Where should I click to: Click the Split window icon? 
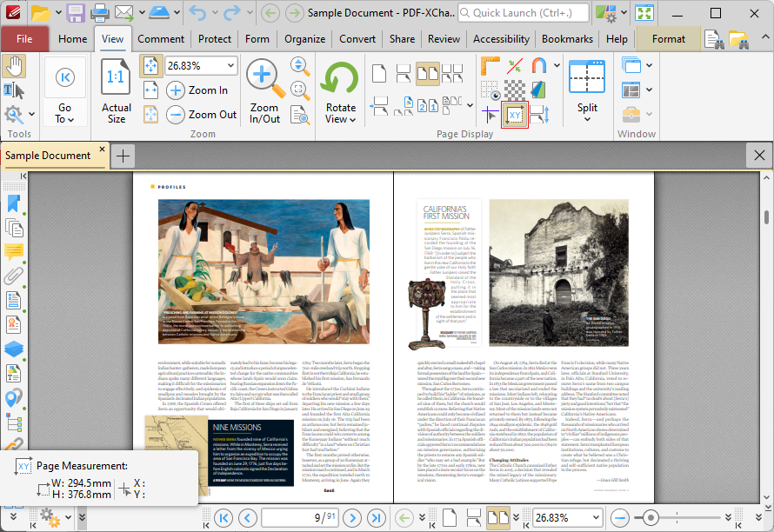pyautogui.click(x=587, y=77)
